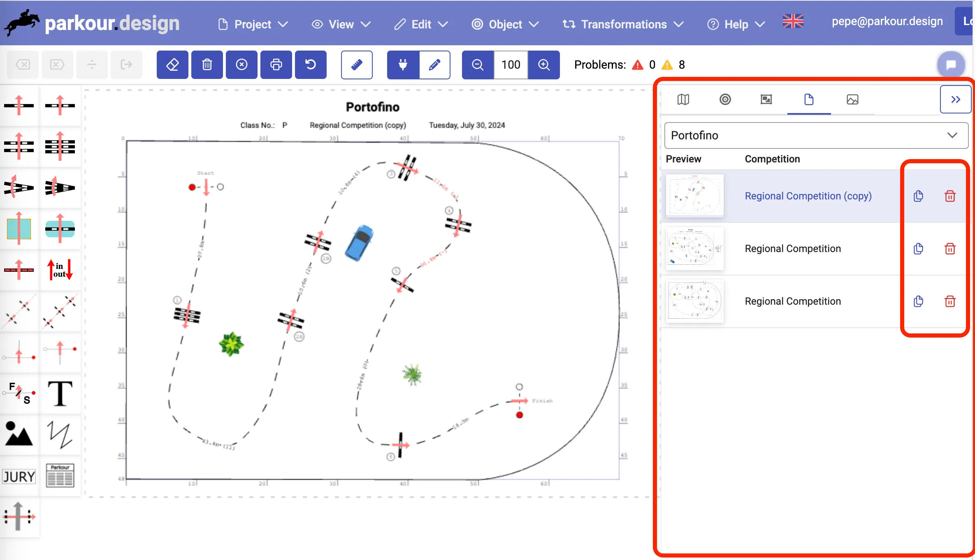Click the eraser tool in the toolbar
Image resolution: width=975 pixels, height=560 pixels.
pyautogui.click(x=172, y=65)
